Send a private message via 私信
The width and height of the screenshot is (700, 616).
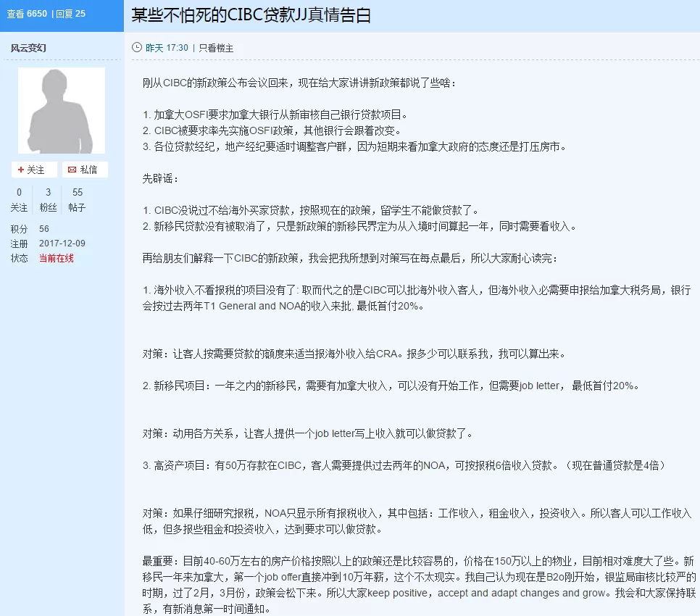tap(85, 170)
